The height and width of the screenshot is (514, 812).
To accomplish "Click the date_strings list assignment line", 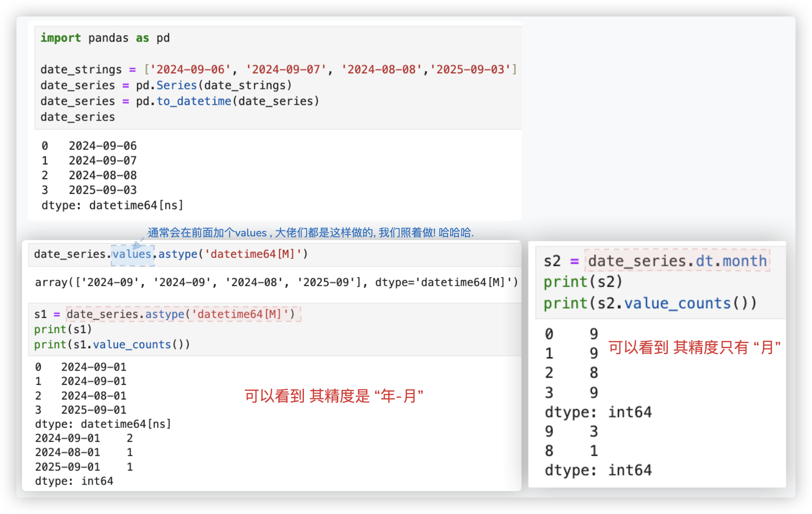I will 278,70.
